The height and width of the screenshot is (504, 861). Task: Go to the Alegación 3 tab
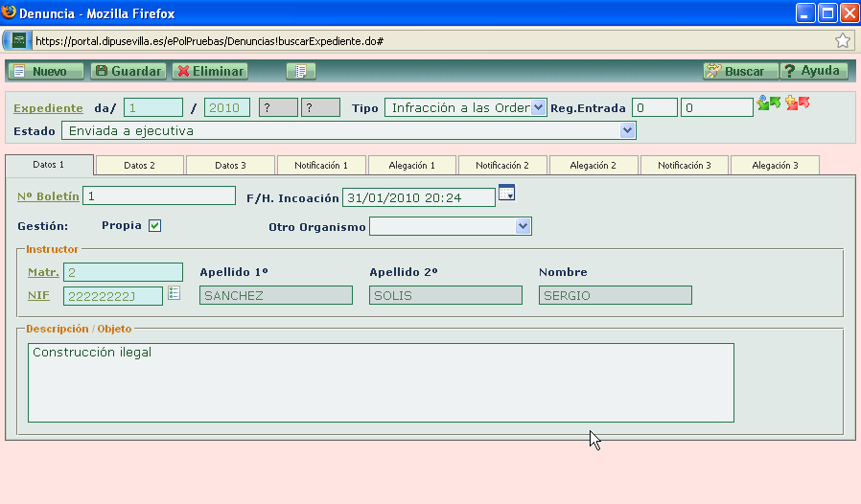click(x=775, y=166)
